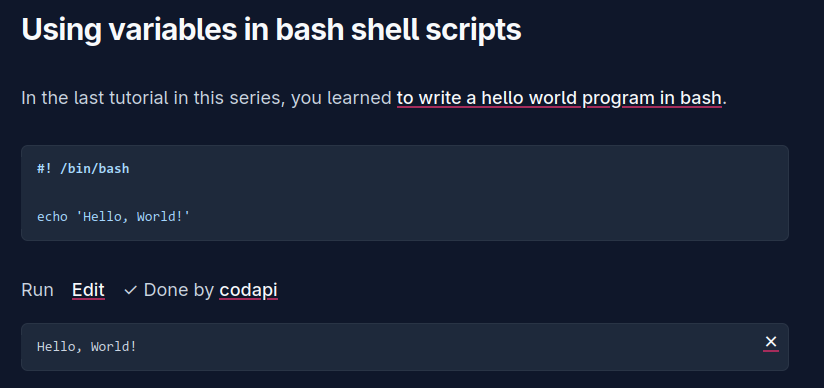Click the checkmark icon beside Done
The width and height of the screenshot is (824, 388).
(130, 290)
